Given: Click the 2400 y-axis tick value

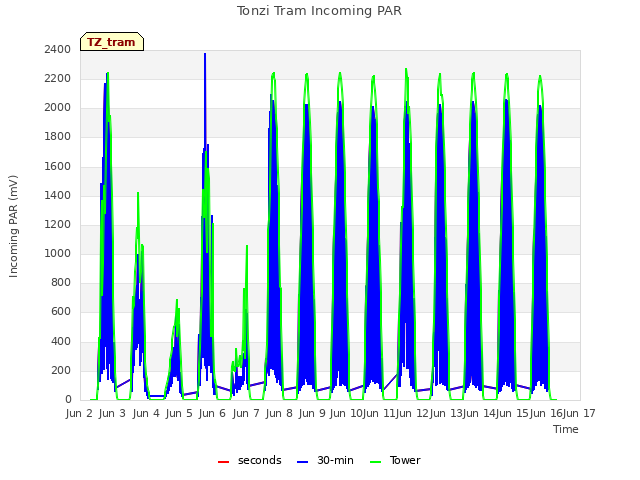Looking at the screenshot, I should 58,49.
